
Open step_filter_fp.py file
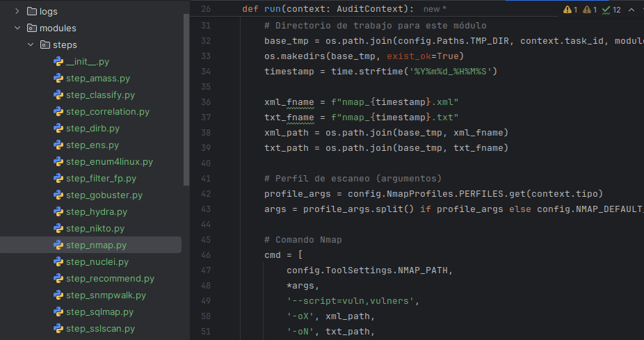(x=101, y=178)
